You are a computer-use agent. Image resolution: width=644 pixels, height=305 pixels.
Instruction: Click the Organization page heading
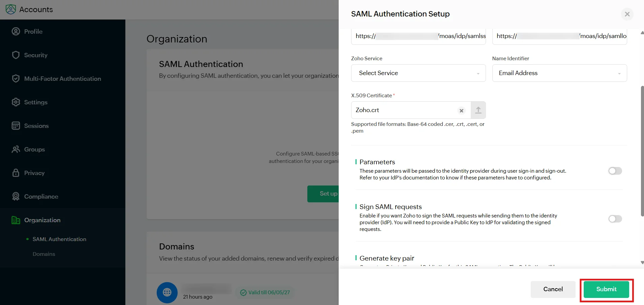[x=177, y=39]
